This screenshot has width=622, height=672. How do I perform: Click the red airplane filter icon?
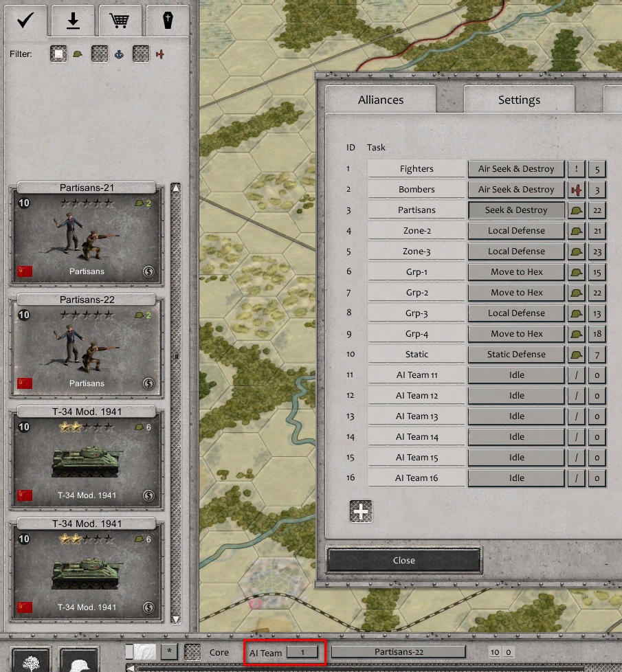coord(160,54)
